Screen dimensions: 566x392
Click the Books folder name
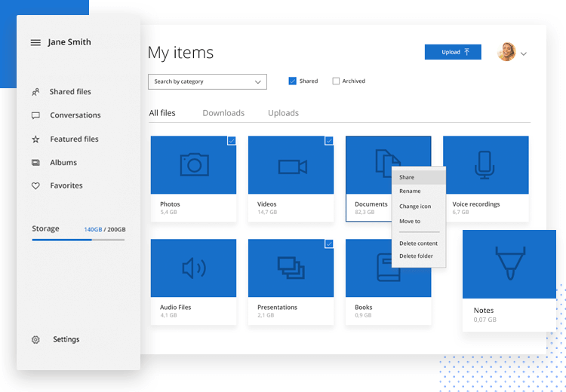(363, 308)
